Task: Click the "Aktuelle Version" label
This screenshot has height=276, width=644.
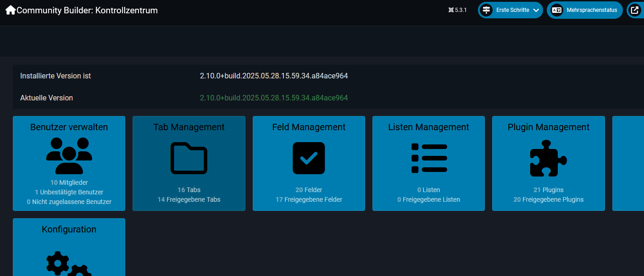Action: click(46, 98)
